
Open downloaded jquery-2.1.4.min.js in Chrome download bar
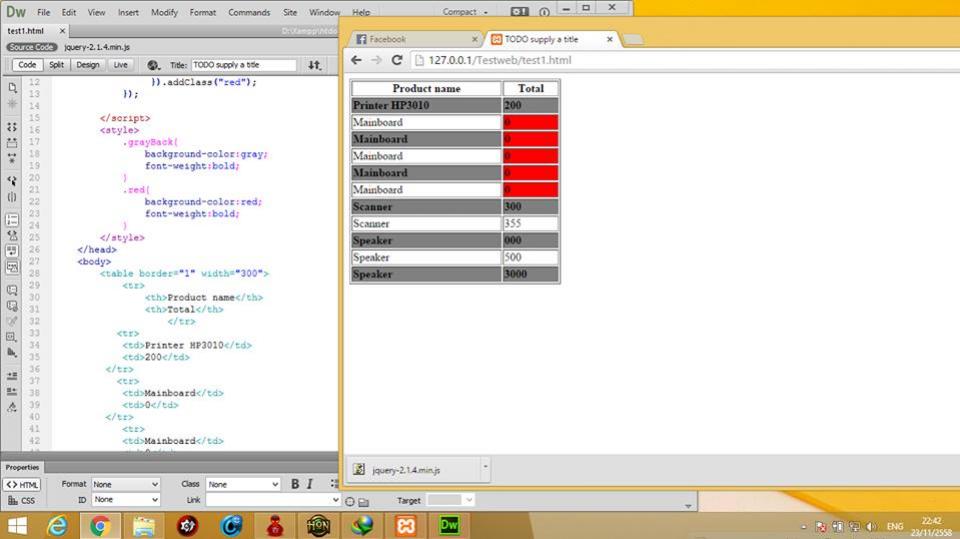tap(413, 470)
